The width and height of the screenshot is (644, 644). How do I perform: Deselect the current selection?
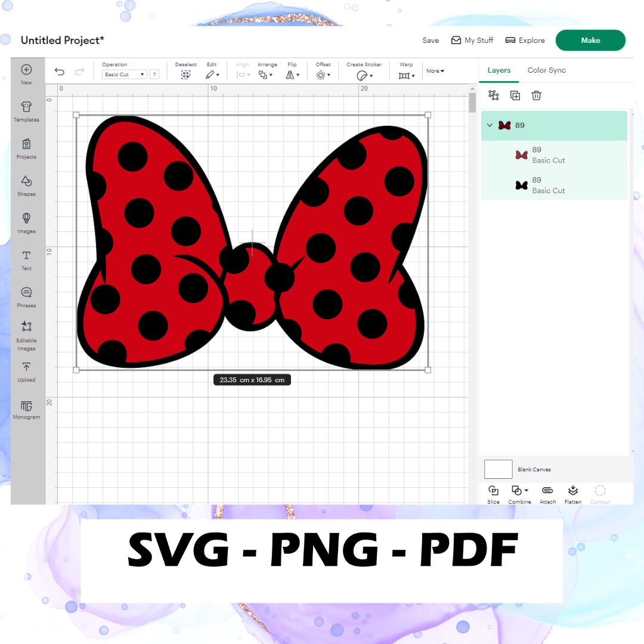click(185, 70)
